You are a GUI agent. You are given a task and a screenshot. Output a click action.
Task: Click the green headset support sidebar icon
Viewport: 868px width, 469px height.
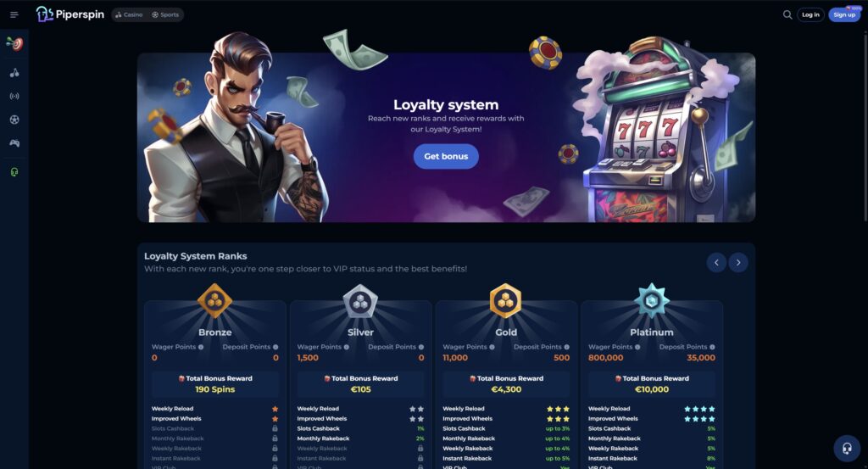[x=14, y=172]
